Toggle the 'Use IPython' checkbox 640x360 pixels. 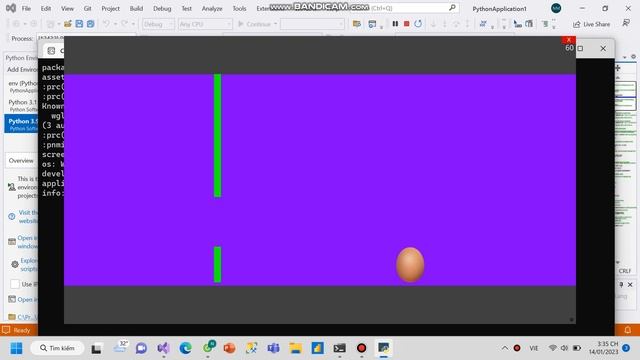coord(15,284)
